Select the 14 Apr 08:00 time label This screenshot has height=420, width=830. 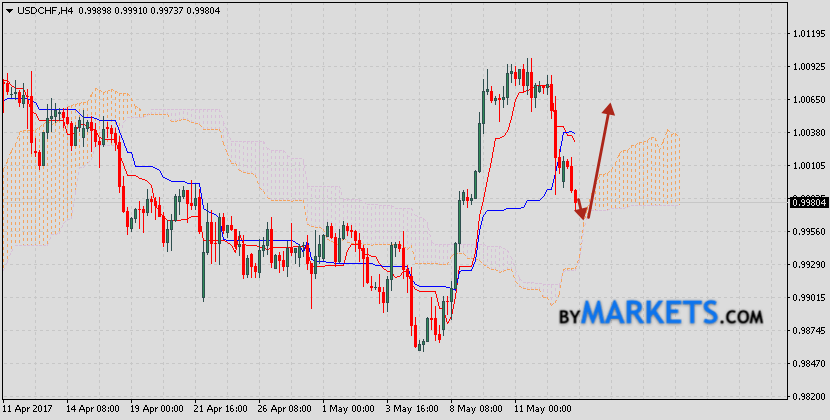click(93, 409)
